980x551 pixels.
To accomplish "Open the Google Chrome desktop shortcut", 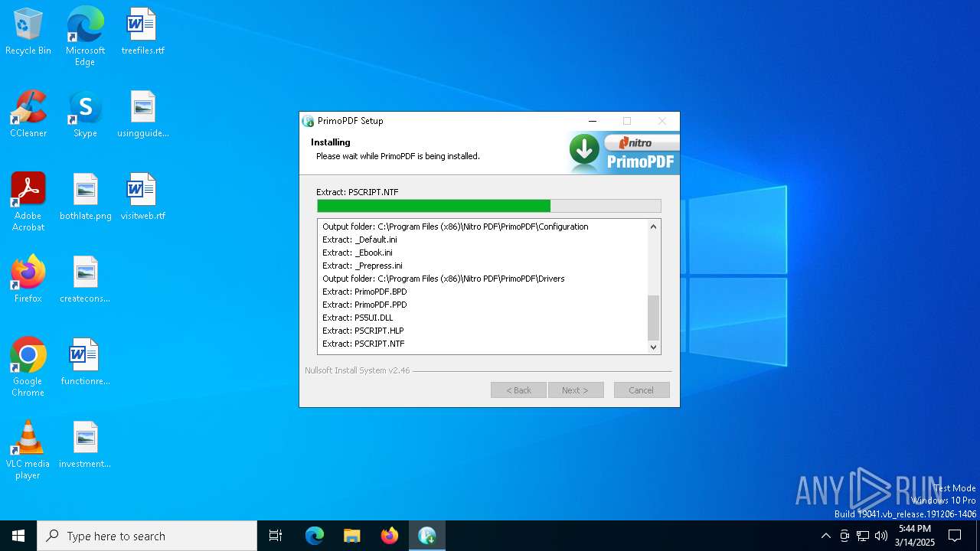I will pos(28,367).
